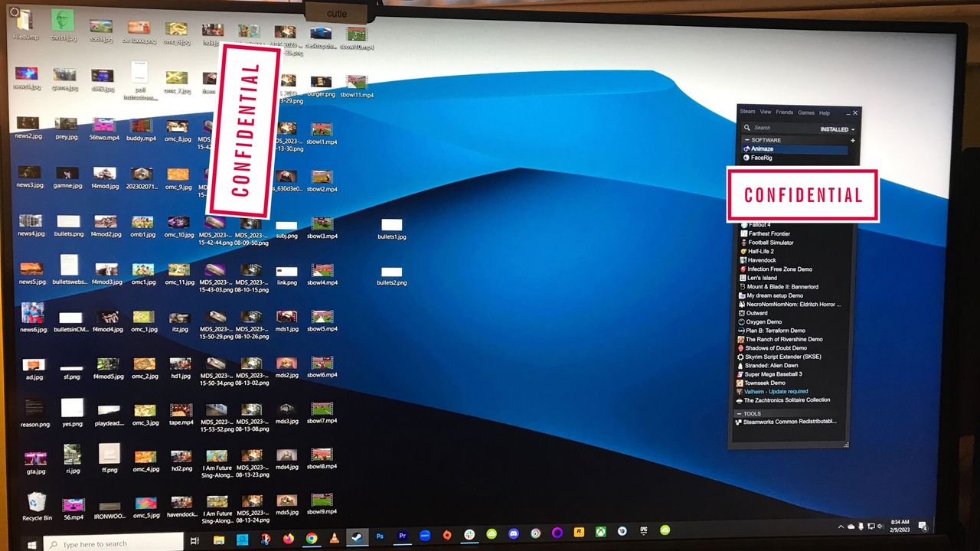Click the taskbar search box

click(115, 544)
